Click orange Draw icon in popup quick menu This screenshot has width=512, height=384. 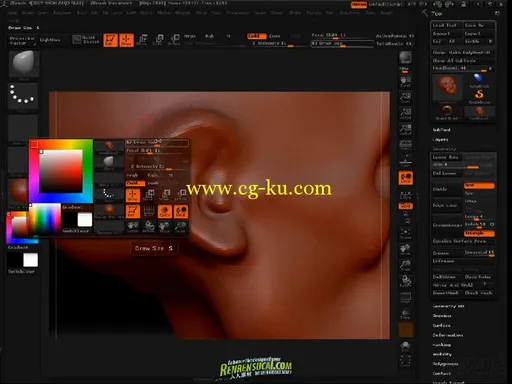[x=133, y=195]
